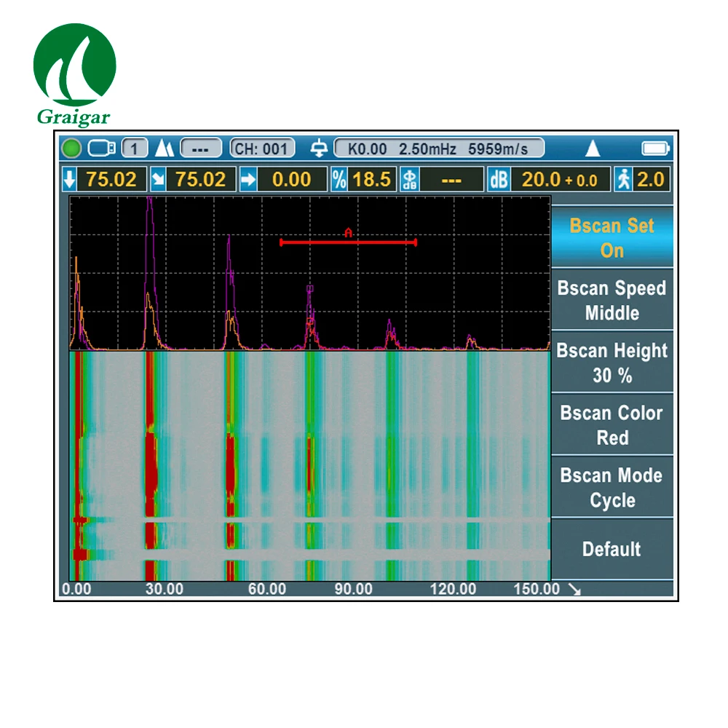Click the 0.00 axis label
The width and height of the screenshot is (728, 728).
pyautogui.click(x=76, y=589)
